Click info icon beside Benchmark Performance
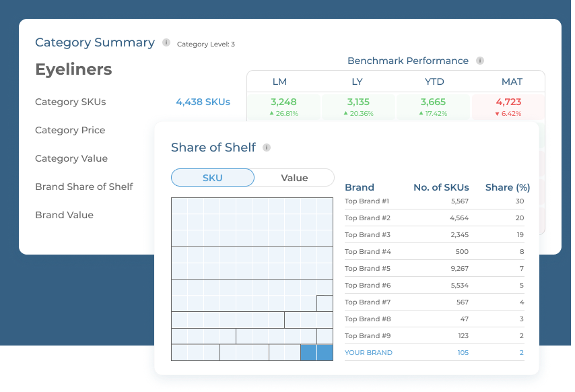 pyautogui.click(x=480, y=61)
